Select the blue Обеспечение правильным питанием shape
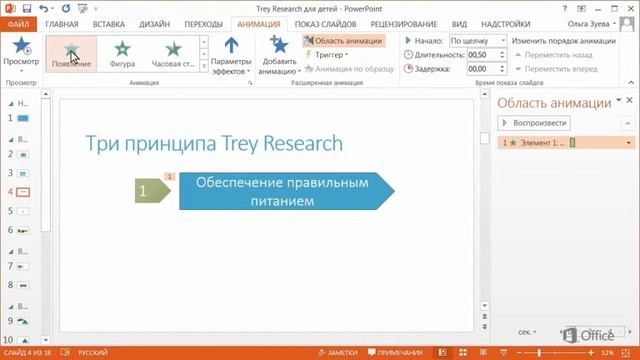The image size is (640, 360). (287, 191)
